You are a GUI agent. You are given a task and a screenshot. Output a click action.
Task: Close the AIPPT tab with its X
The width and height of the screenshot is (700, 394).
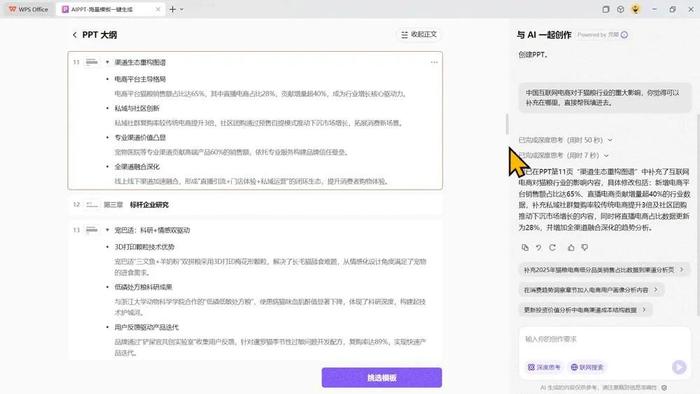[158, 9]
